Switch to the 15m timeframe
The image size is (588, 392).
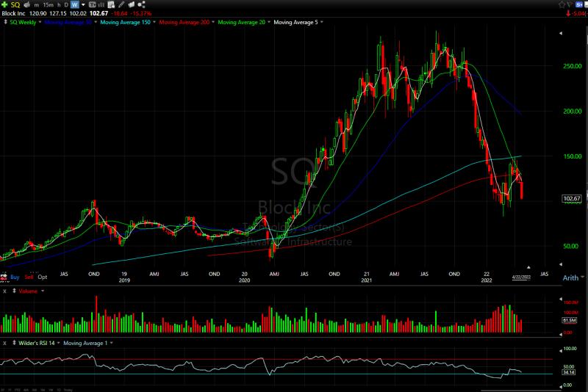coord(48,5)
